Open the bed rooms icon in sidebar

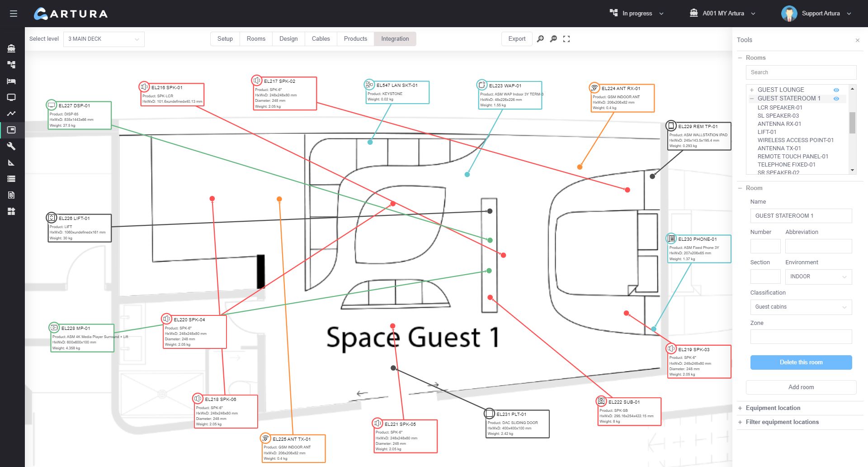(12, 81)
